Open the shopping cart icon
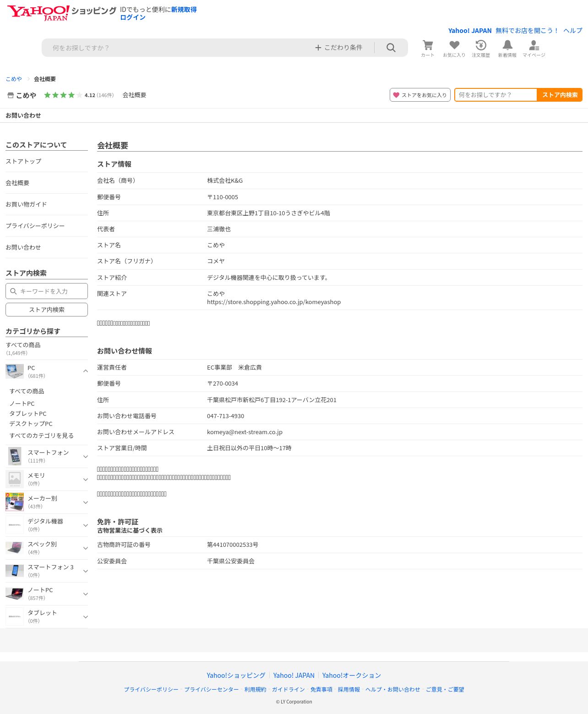This screenshot has width=588, height=714. pyautogui.click(x=428, y=49)
